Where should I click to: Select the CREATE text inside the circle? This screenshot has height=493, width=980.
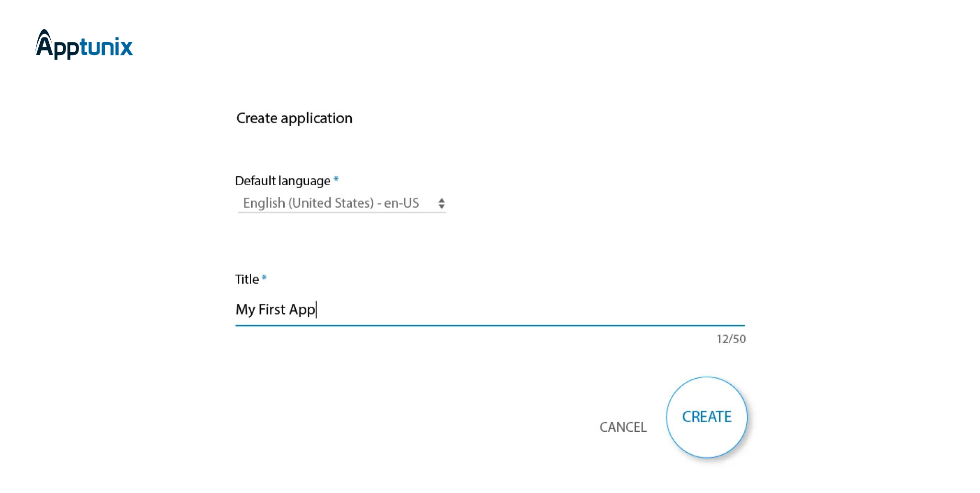[707, 417]
